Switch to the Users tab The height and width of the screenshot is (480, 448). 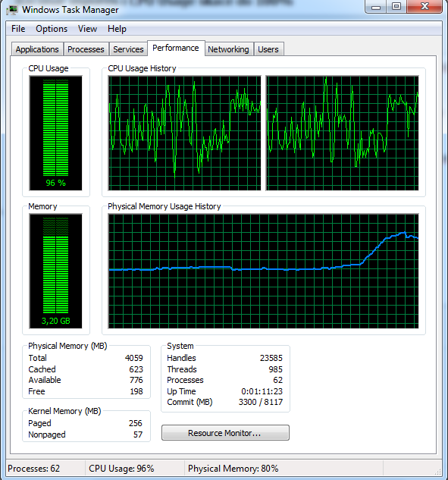(268, 49)
